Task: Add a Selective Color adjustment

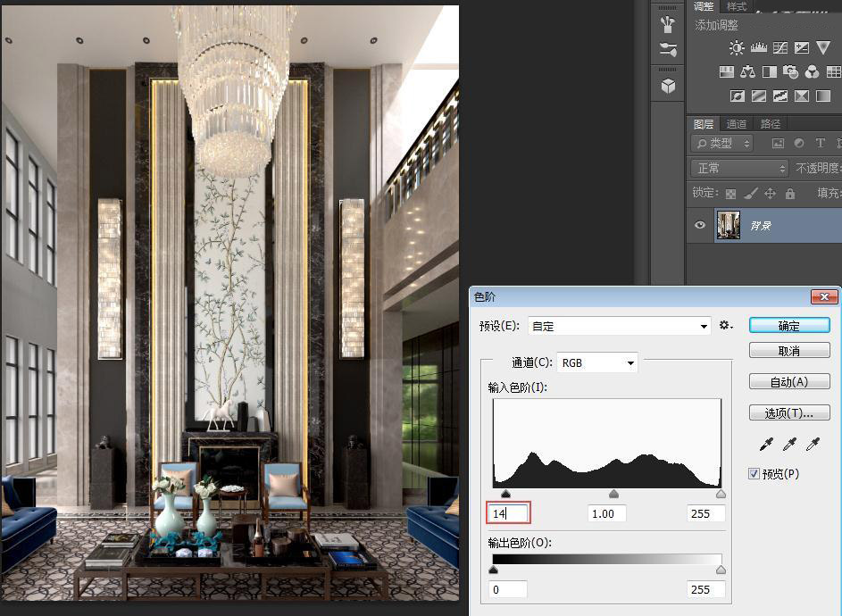Action: click(802, 96)
